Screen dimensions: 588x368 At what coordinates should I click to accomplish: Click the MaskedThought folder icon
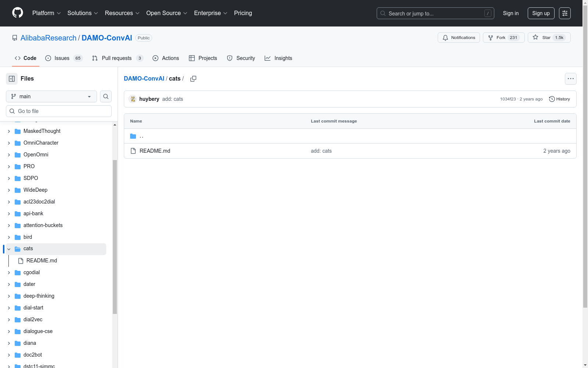click(x=18, y=131)
